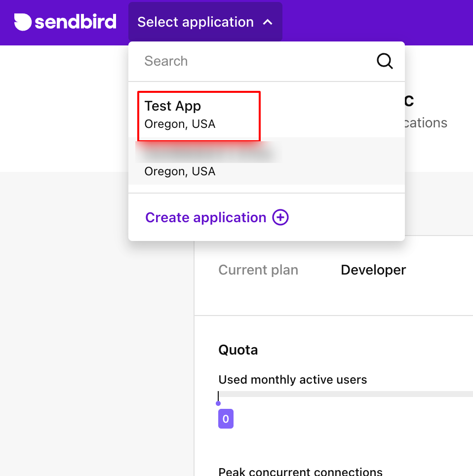
Task: Click the Developer plan value
Action: [373, 270]
